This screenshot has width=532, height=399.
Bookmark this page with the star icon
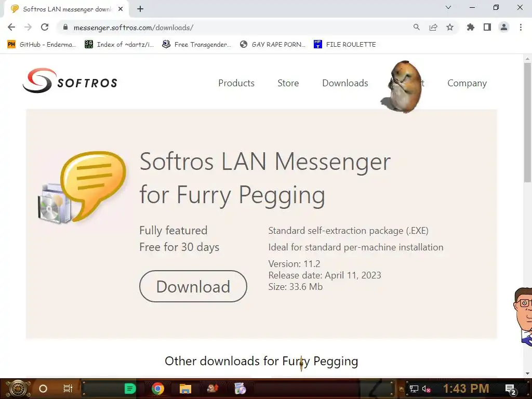pyautogui.click(x=450, y=27)
